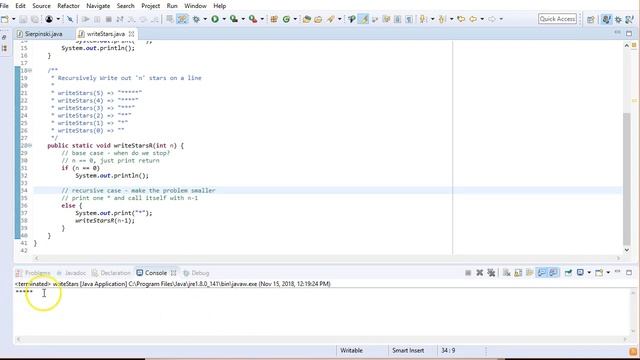640x360 pixels.
Task: Click the writeStarsR(n-1) recursive call line
Action: 105,220
